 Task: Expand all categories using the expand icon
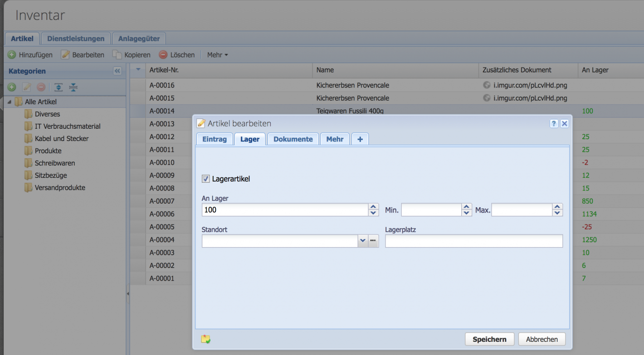pos(59,87)
